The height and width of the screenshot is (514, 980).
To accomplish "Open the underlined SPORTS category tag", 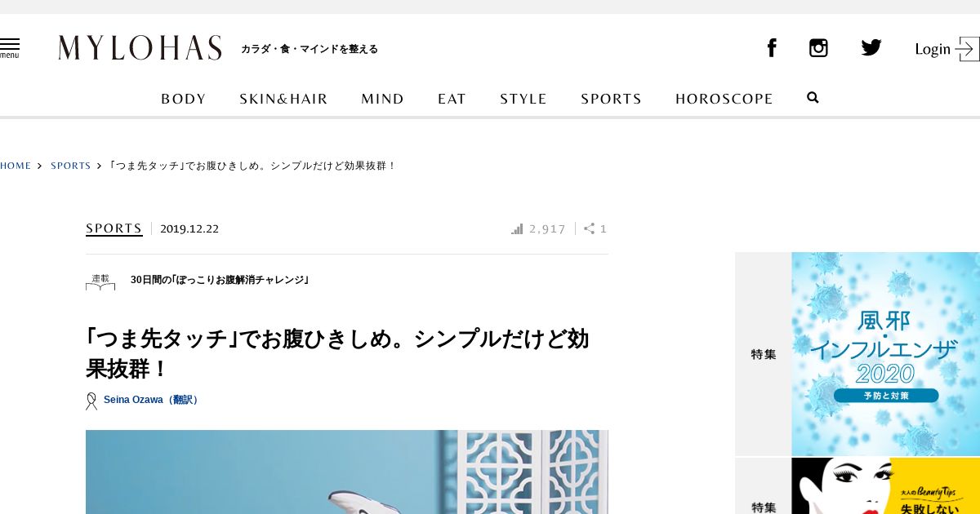I will 114,228.
